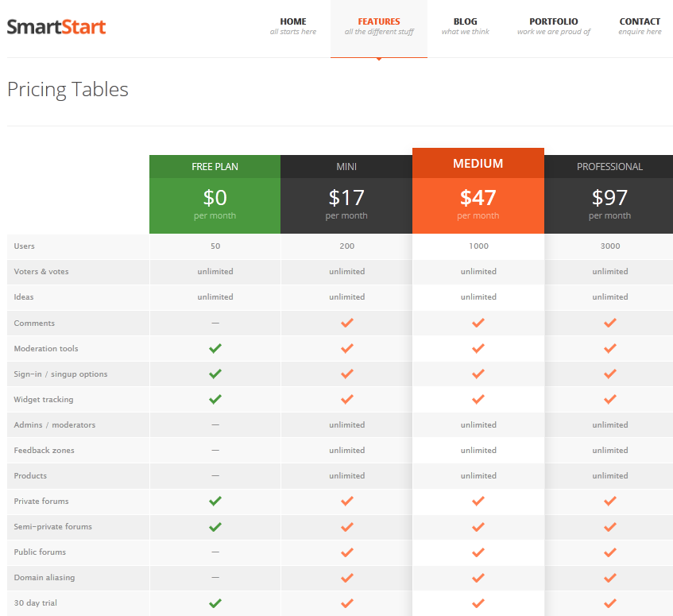The width and height of the screenshot is (673, 616).
Task: Click Professional plan Public forums checkmark
Action: tap(610, 552)
